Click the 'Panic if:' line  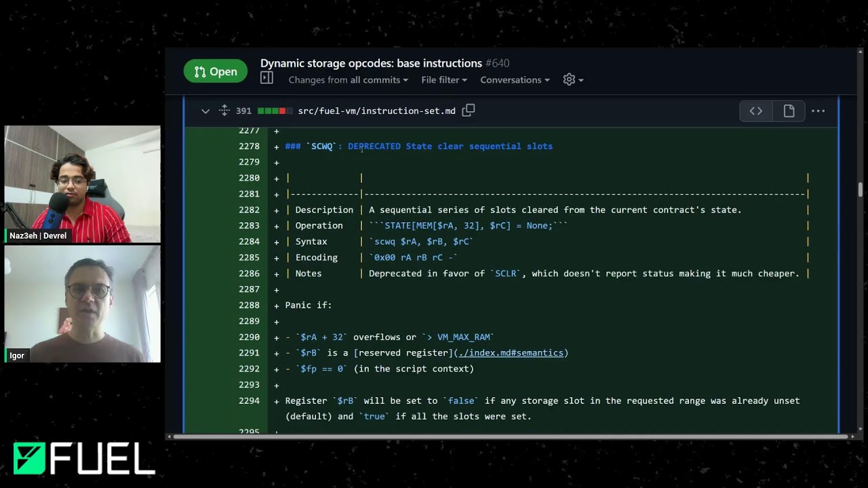(309, 306)
